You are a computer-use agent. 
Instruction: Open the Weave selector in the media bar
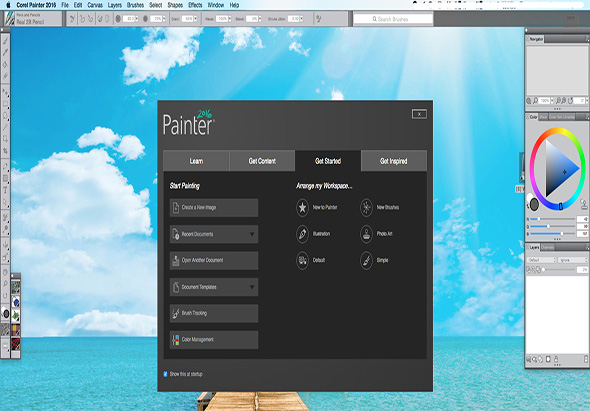click(16, 330)
